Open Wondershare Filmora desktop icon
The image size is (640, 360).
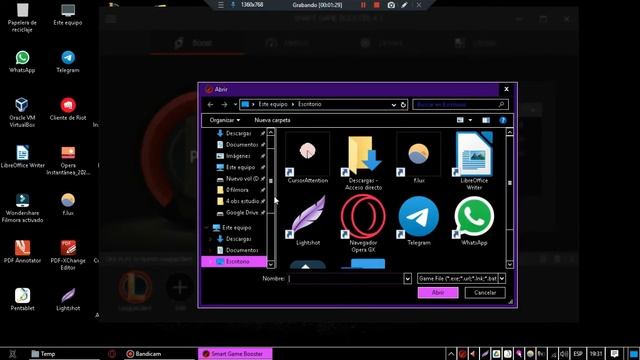coord(22,208)
